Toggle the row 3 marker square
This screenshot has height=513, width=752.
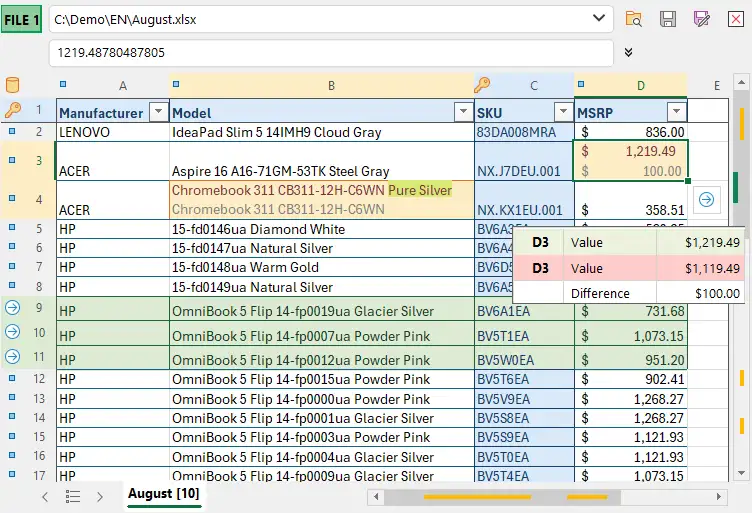click(x=12, y=160)
